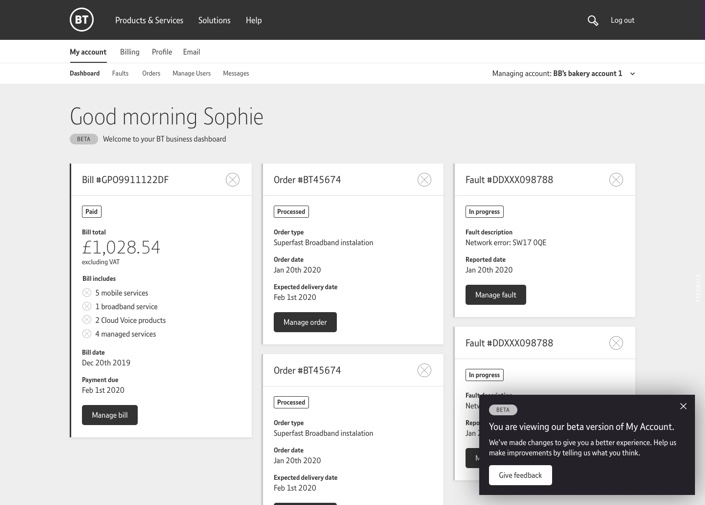Switch to the Profile tab

(x=162, y=52)
